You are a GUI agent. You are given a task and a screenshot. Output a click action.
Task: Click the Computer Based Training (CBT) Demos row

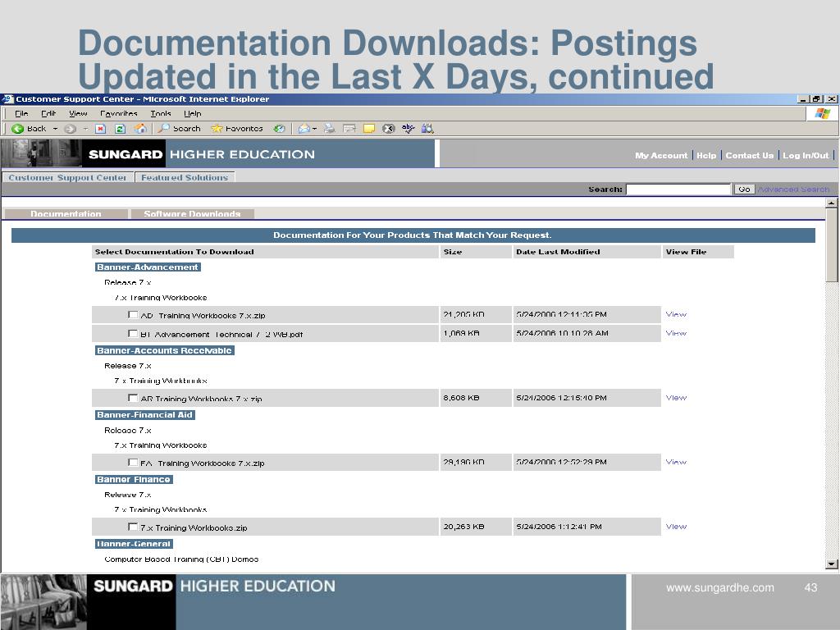click(181, 559)
